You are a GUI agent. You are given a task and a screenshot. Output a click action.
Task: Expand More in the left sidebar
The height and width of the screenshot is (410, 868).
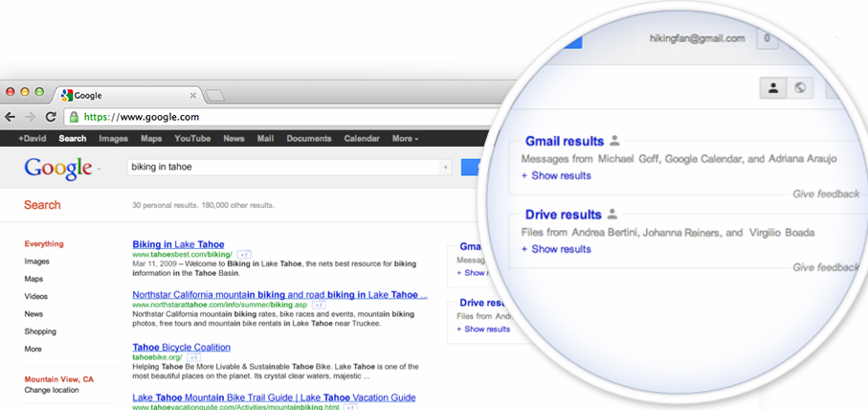point(33,349)
